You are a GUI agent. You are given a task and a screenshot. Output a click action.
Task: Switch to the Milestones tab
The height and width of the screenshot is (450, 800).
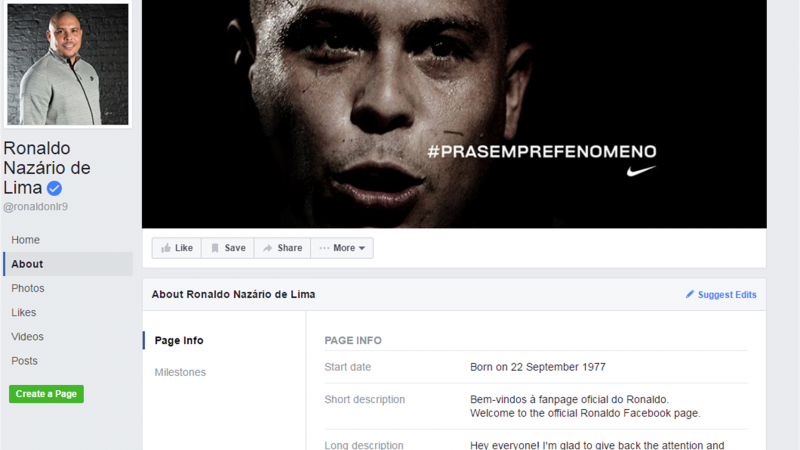[x=180, y=373]
